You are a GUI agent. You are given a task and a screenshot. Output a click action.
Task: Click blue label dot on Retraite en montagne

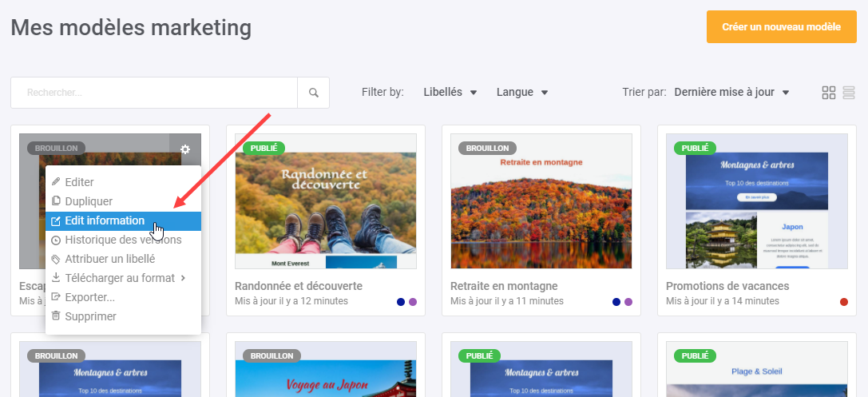click(616, 302)
